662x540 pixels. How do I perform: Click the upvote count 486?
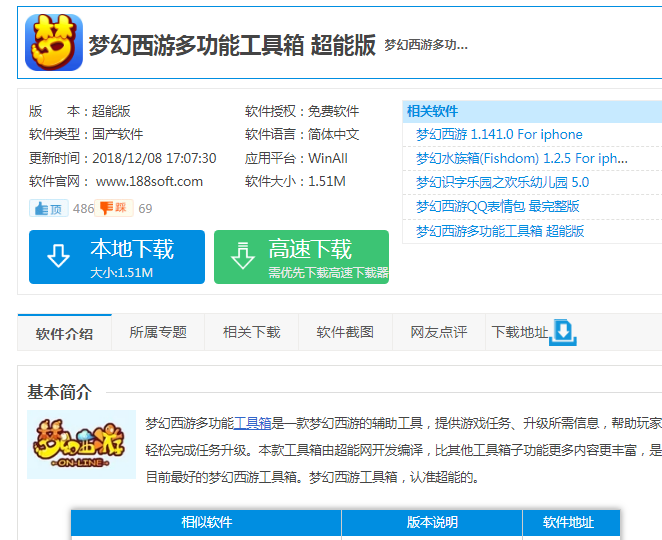[83, 209]
